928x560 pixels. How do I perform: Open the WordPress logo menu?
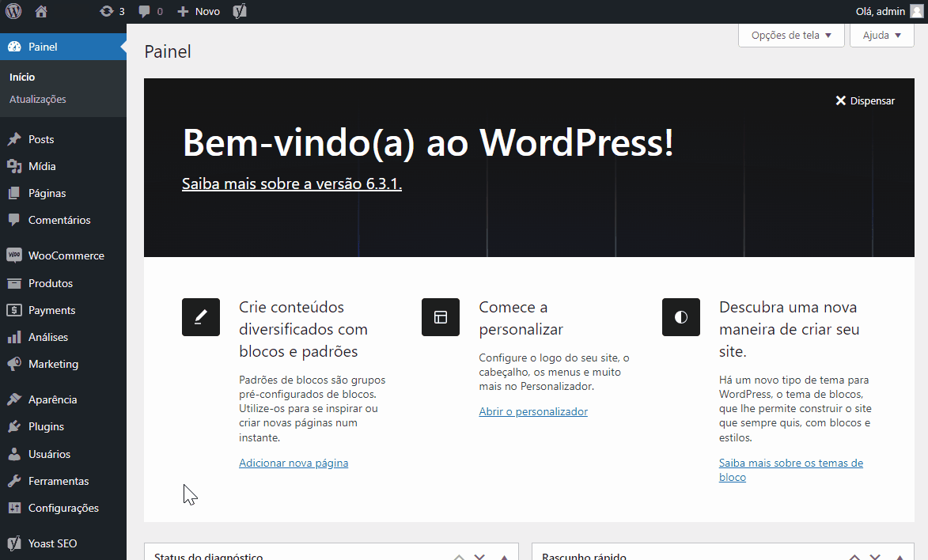point(13,11)
